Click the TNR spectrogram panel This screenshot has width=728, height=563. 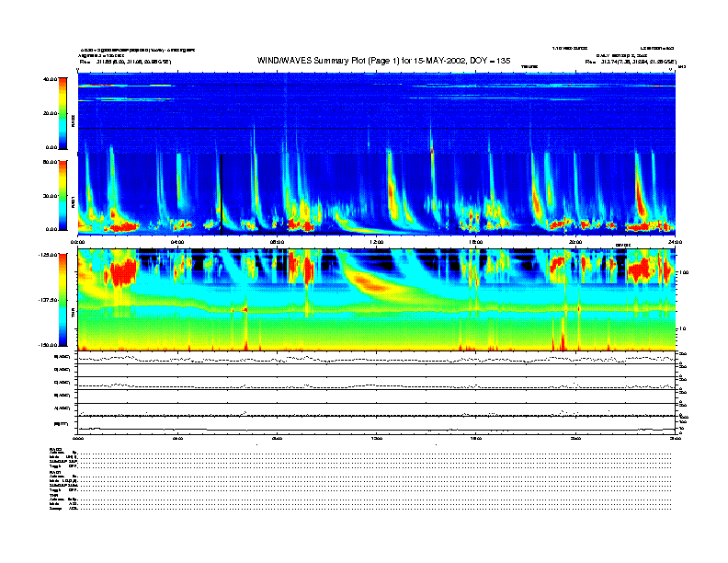coord(377,300)
